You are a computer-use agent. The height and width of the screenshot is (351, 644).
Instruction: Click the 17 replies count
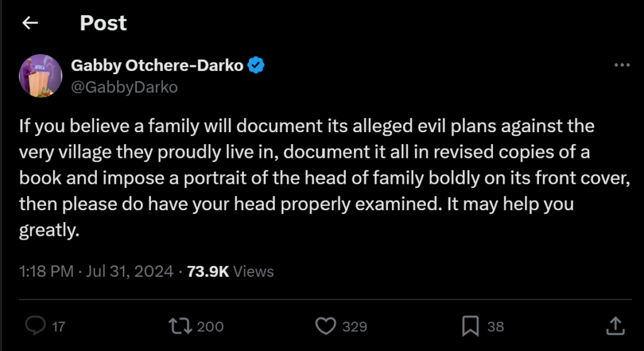click(58, 326)
